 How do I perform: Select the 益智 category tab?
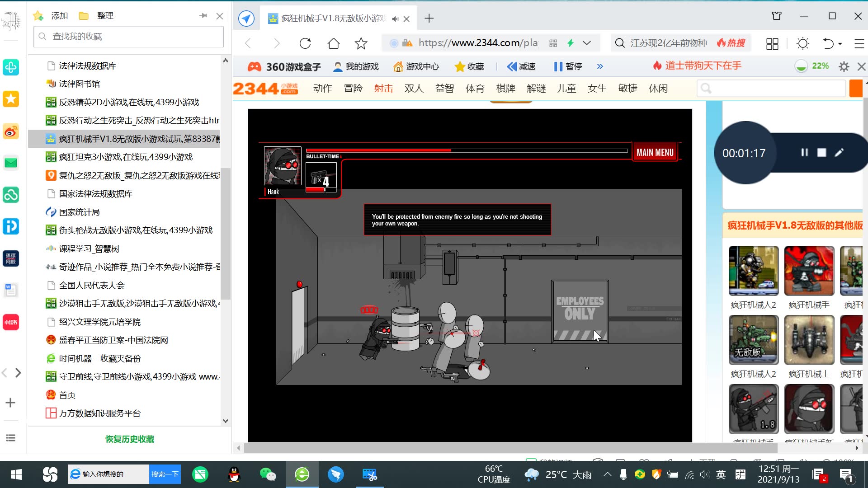(444, 89)
